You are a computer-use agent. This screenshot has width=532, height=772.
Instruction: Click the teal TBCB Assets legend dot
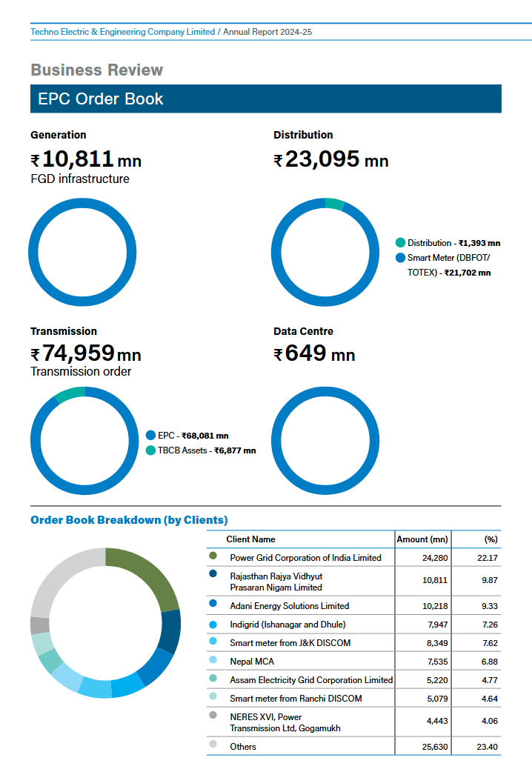coord(151,450)
